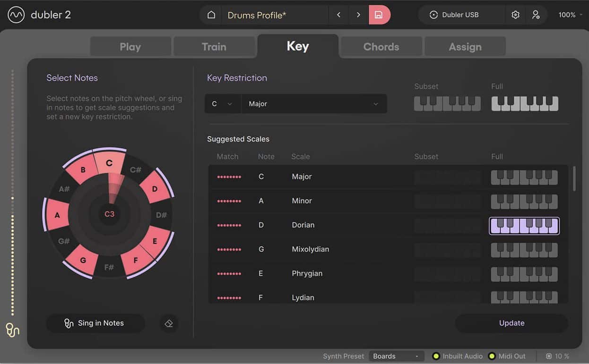Click the clear notes eraser icon

(x=169, y=323)
